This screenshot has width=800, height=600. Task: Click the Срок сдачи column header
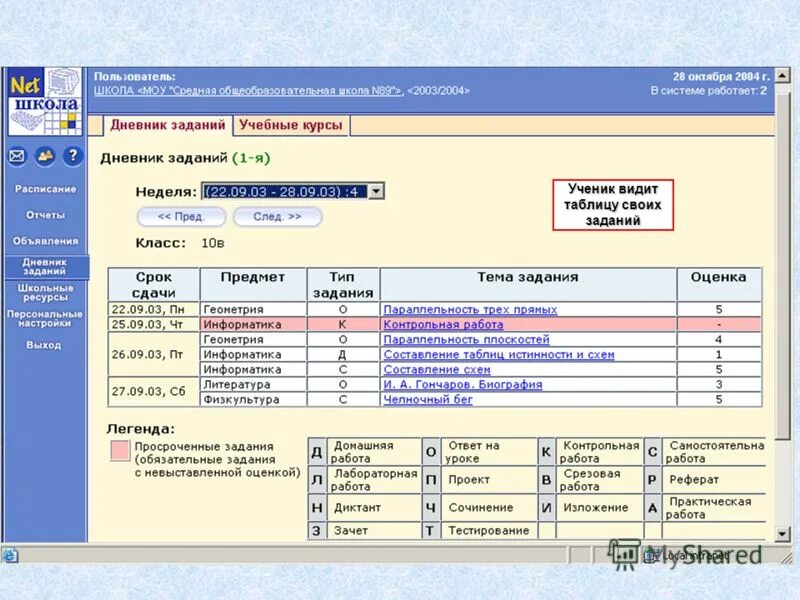154,285
